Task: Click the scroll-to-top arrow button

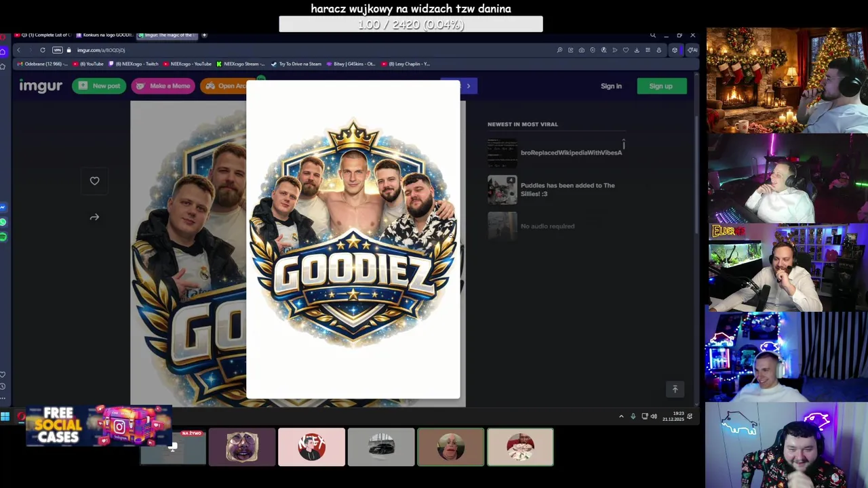Action: [675, 389]
